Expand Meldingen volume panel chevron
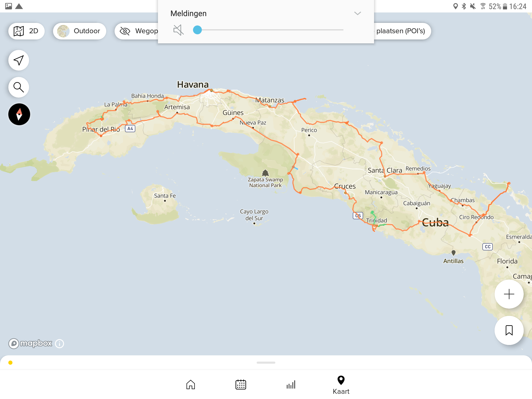Screen dimensions: 532x399 point(358,14)
